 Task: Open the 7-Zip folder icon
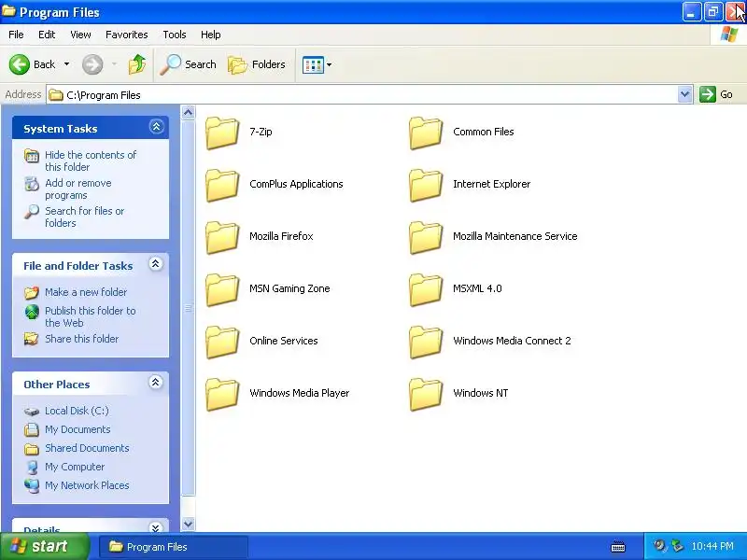point(222,133)
